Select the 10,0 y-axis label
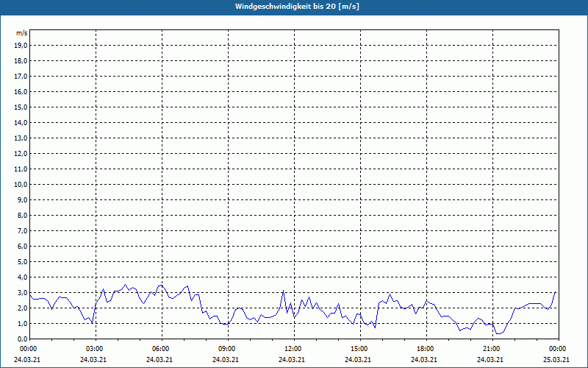This screenshot has width=588, height=368. (x=21, y=185)
